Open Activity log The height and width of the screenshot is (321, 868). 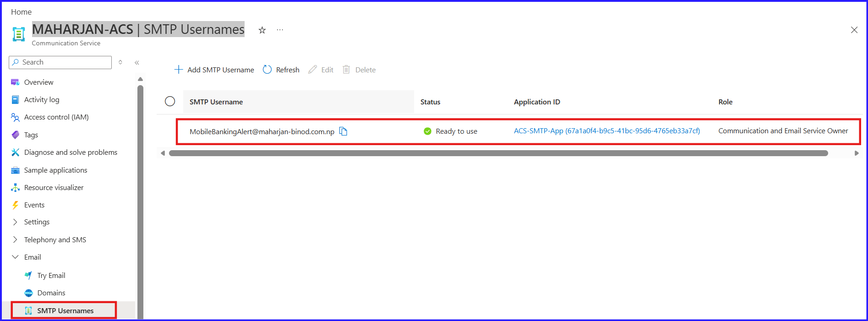[42, 100]
